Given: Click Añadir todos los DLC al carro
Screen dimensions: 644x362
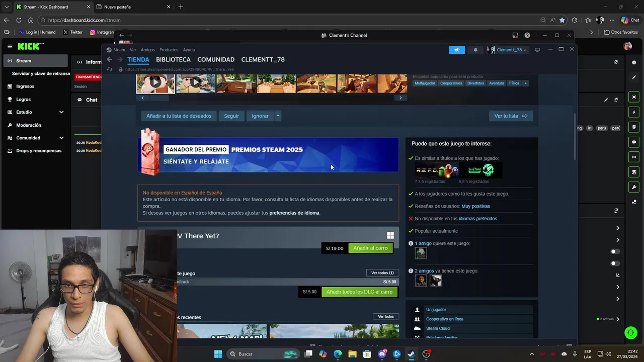Looking at the screenshot, I should (x=359, y=292).
